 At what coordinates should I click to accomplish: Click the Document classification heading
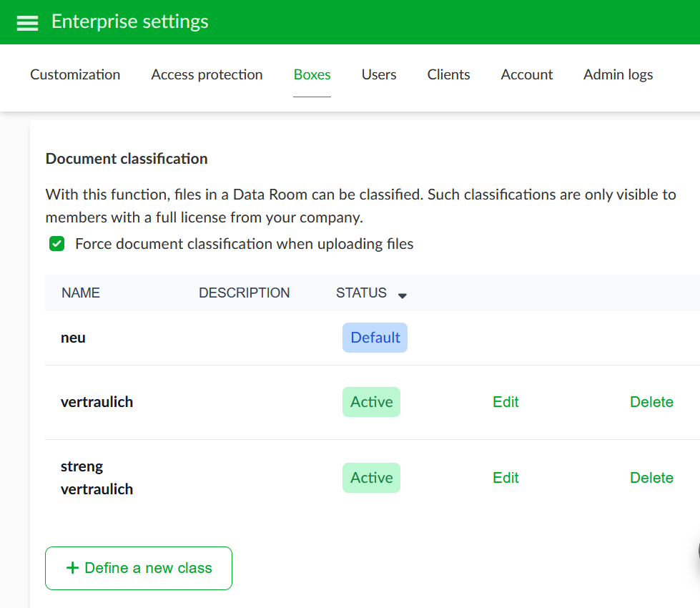pyautogui.click(x=127, y=159)
